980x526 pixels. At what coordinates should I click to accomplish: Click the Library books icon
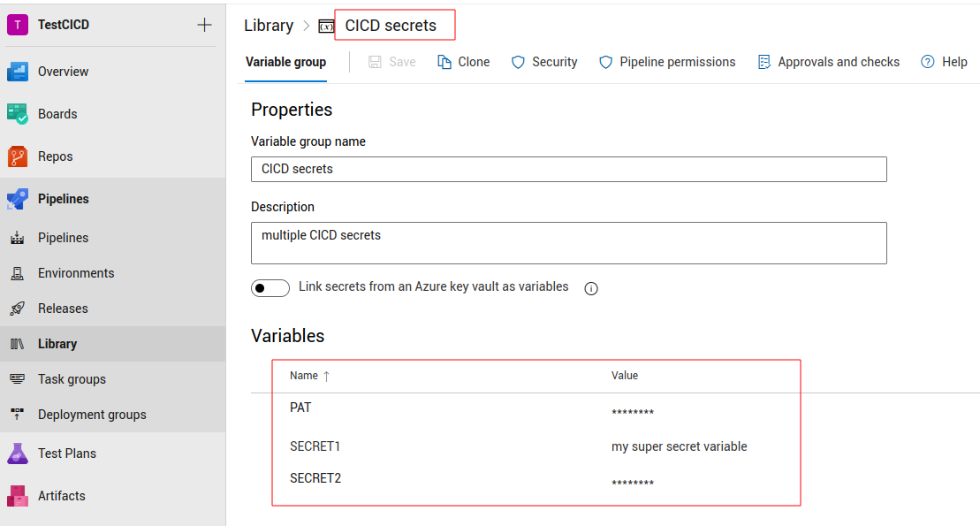pyautogui.click(x=18, y=344)
